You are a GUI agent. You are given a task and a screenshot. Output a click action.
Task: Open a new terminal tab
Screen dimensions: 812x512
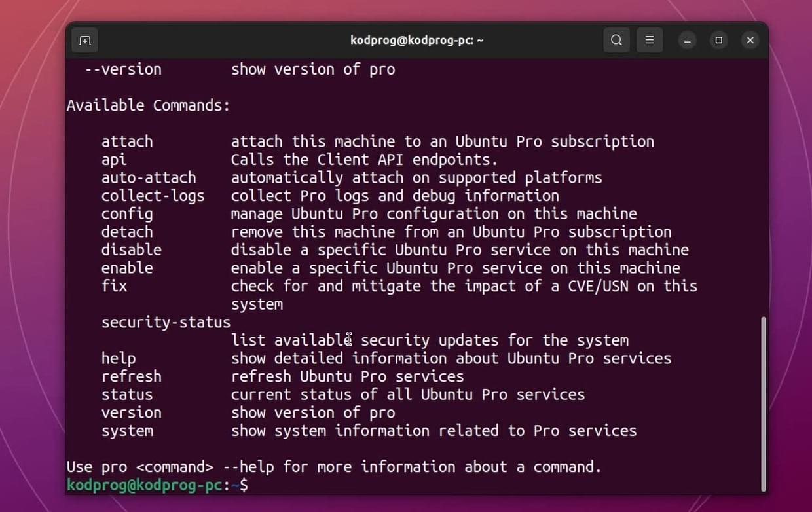tap(85, 41)
